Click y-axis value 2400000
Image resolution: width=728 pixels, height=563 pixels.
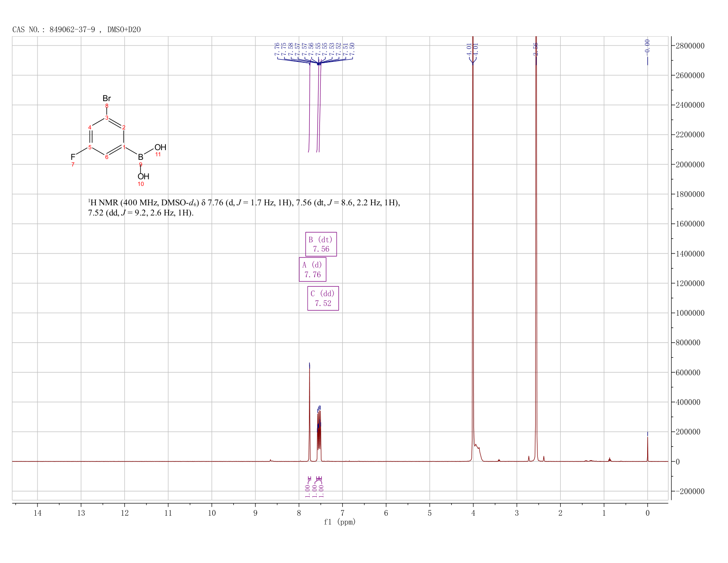(689, 105)
